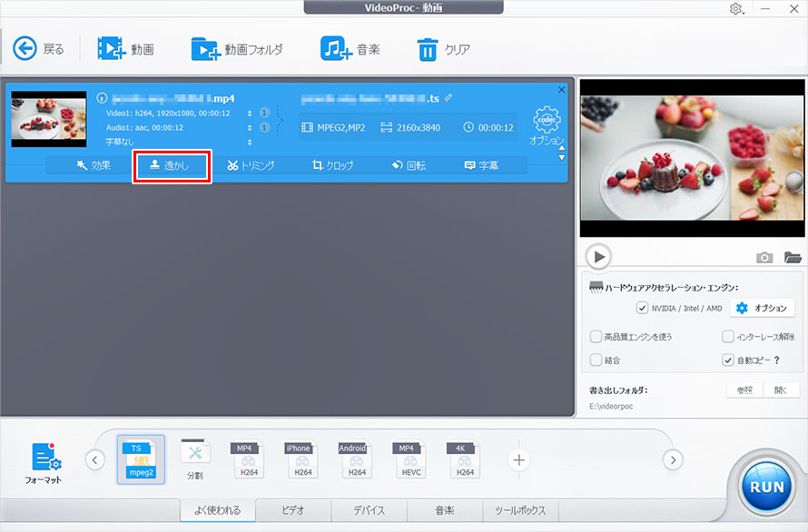Image resolution: width=808 pixels, height=532 pixels.
Task: Start conversion with the RUN button
Action: 767,487
